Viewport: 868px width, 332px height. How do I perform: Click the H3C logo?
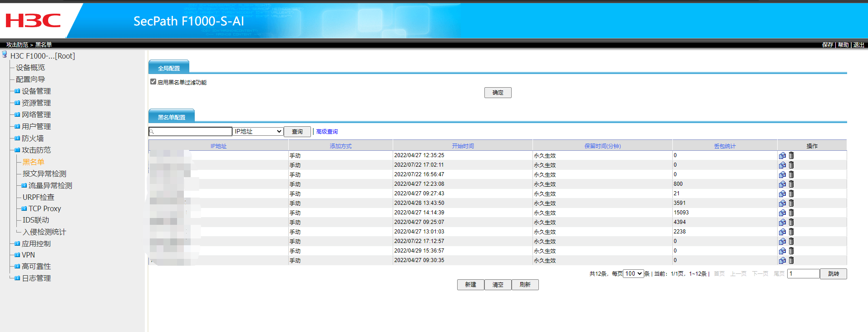click(33, 20)
